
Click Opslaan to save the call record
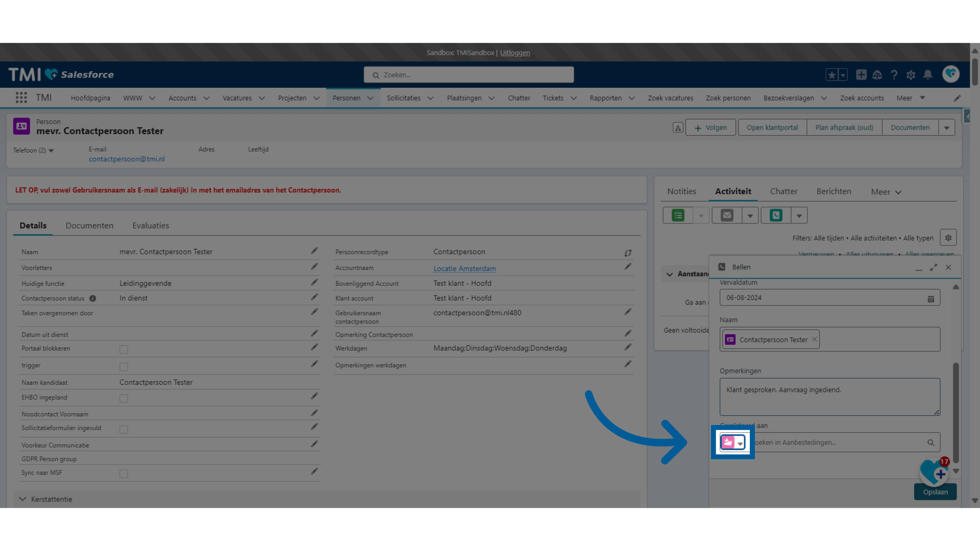pyautogui.click(x=935, y=491)
